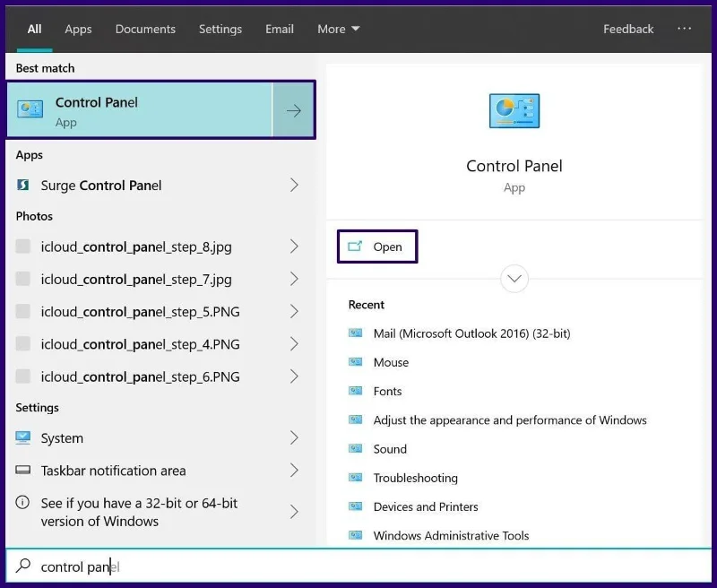Image resolution: width=717 pixels, height=588 pixels.
Task: Open the Mouse recent item
Action: 391,362
